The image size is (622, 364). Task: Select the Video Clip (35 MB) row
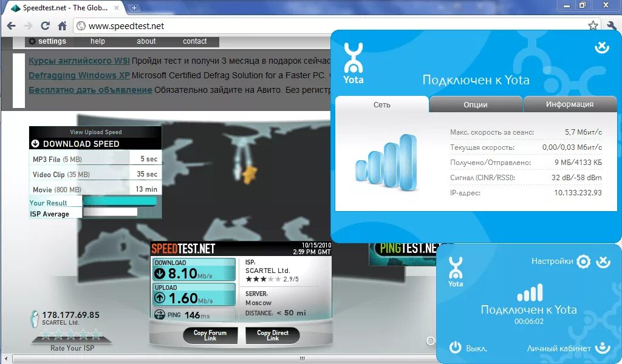coord(95,174)
